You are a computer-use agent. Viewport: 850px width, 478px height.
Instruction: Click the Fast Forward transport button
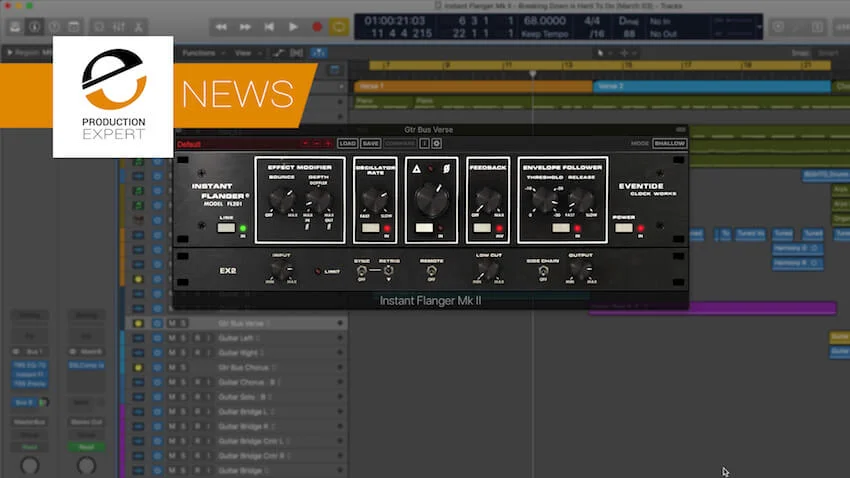tap(245, 27)
